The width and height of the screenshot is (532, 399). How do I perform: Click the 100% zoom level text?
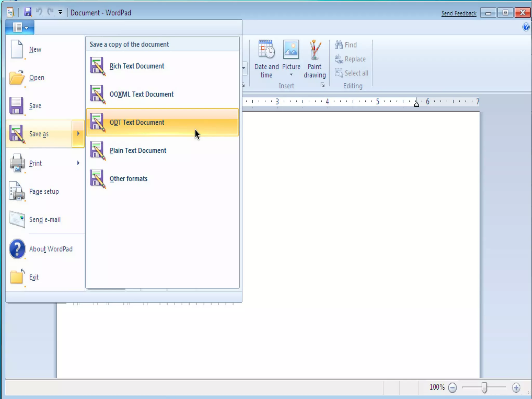click(x=437, y=387)
